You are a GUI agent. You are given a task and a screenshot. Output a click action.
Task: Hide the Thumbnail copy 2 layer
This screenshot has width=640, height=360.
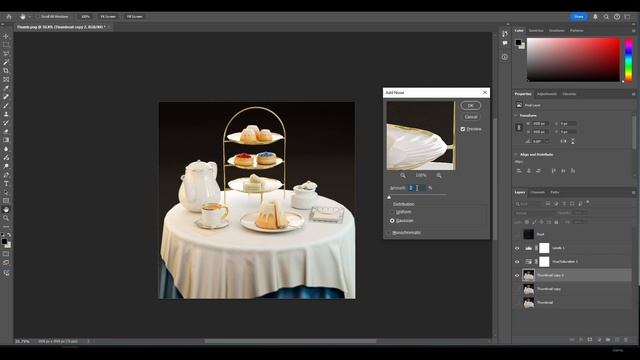(517, 276)
